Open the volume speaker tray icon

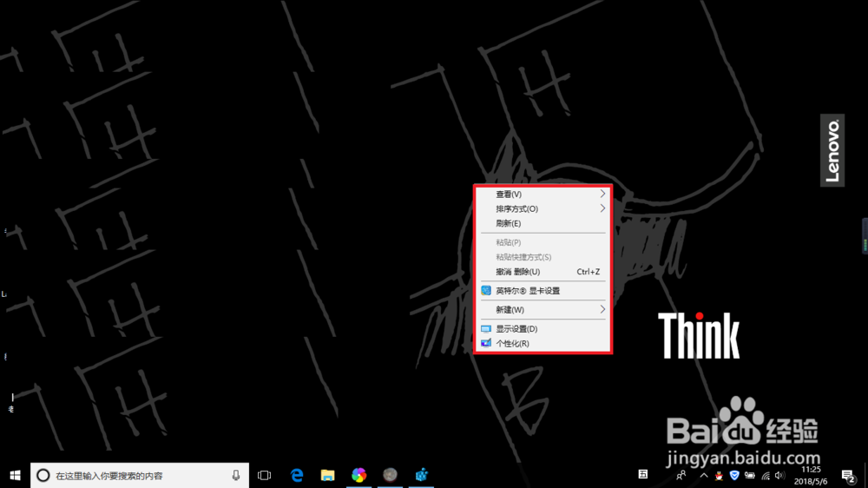780,475
